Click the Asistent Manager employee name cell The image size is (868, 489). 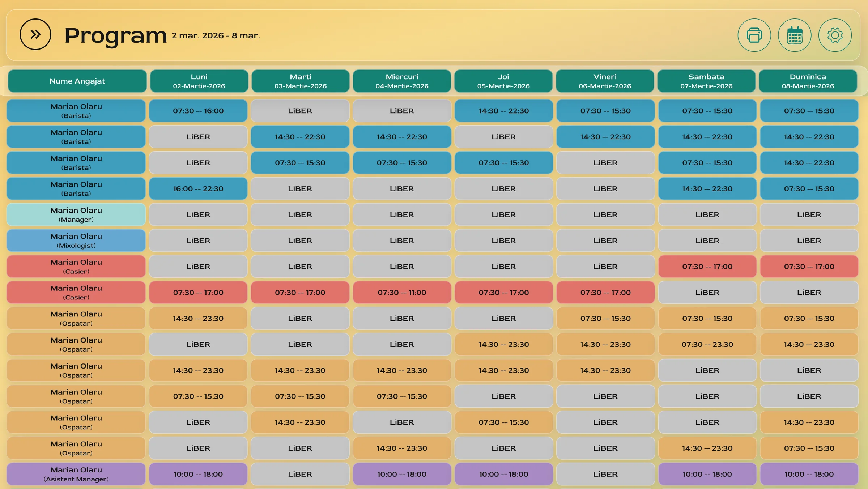click(76, 474)
